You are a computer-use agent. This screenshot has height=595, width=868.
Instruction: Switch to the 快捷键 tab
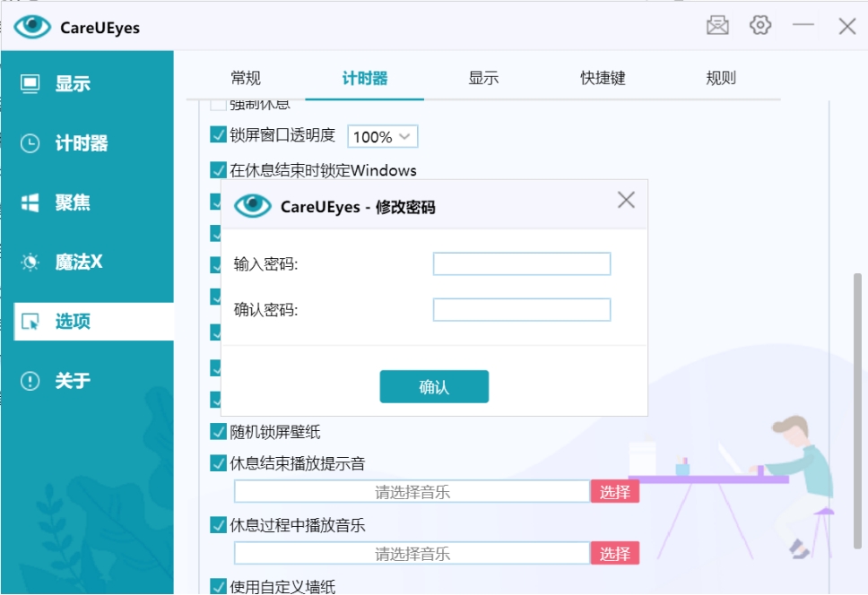[603, 78]
